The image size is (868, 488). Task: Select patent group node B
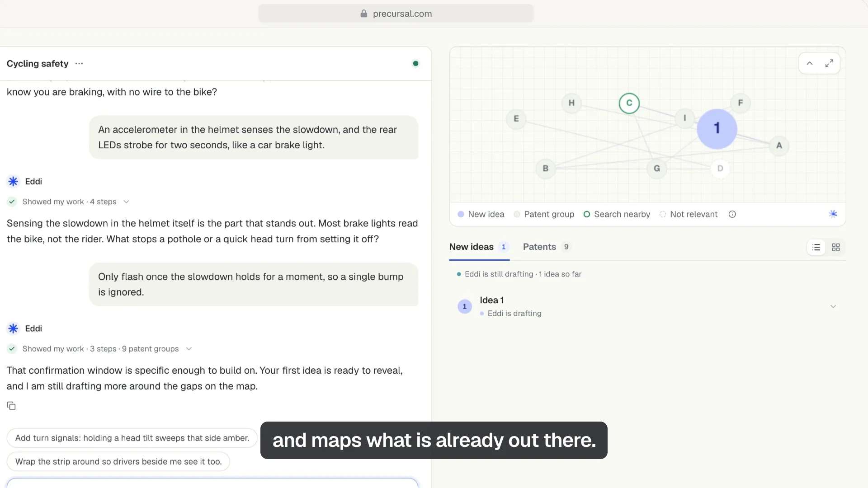[x=546, y=169]
